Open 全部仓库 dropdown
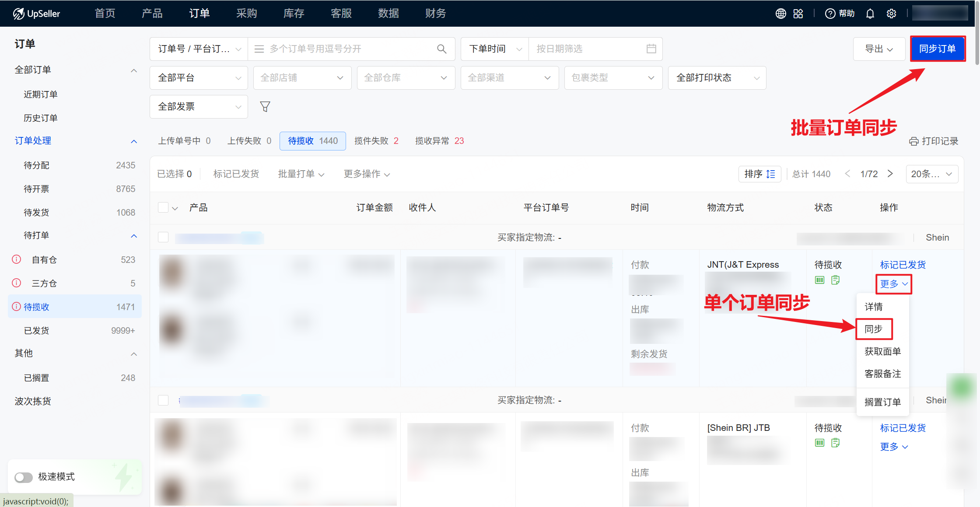The image size is (980, 507). pos(406,78)
